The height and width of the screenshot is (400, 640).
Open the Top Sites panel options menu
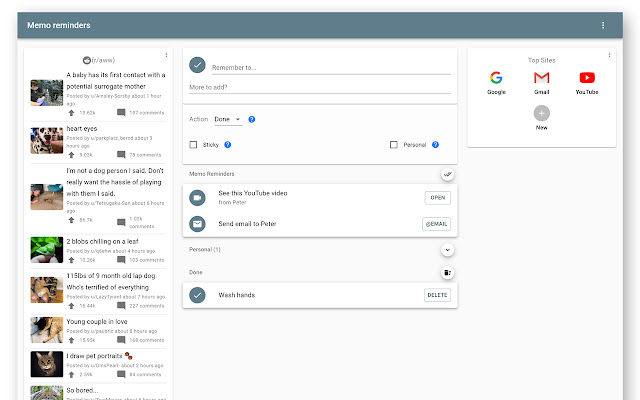coord(609,55)
